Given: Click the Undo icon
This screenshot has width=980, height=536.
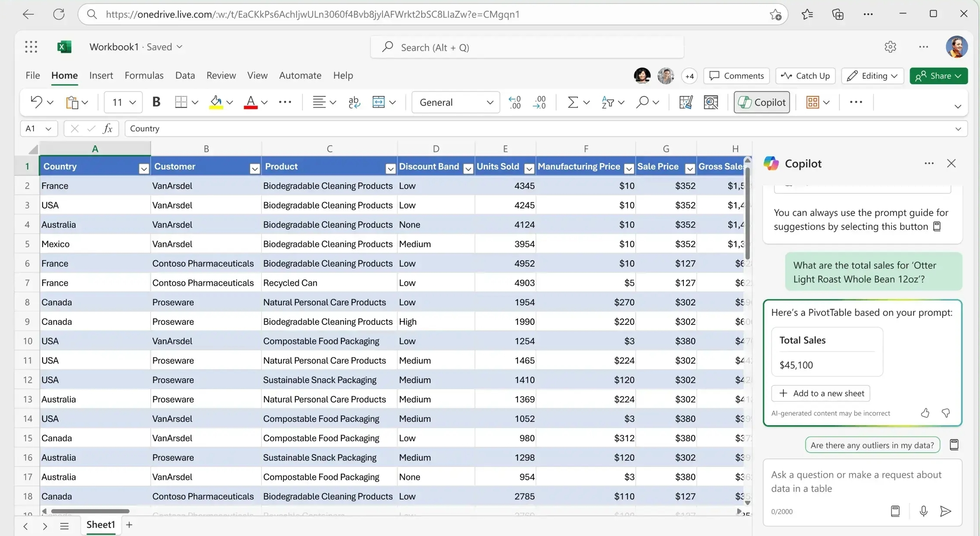Looking at the screenshot, I should point(36,102).
